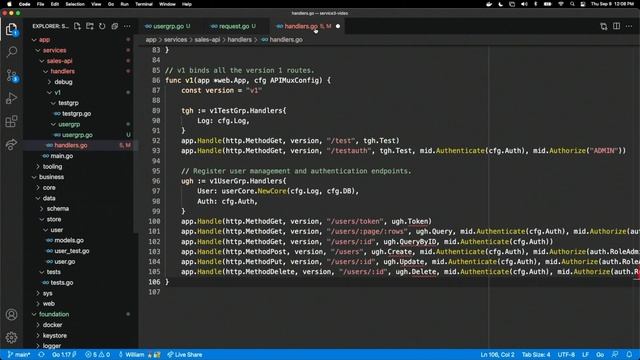Click the feedback icon in status bar
The height and width of the screenshot is (360, 640).
pos(615,355)
